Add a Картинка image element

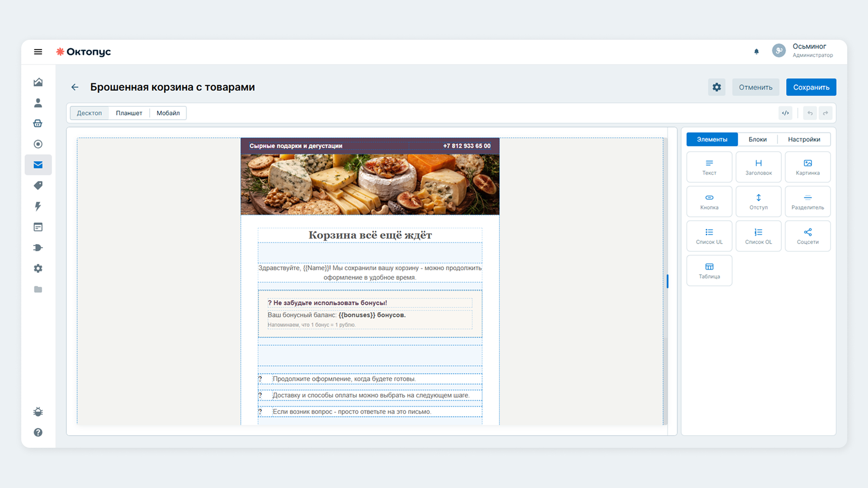[x=807, y=167]
